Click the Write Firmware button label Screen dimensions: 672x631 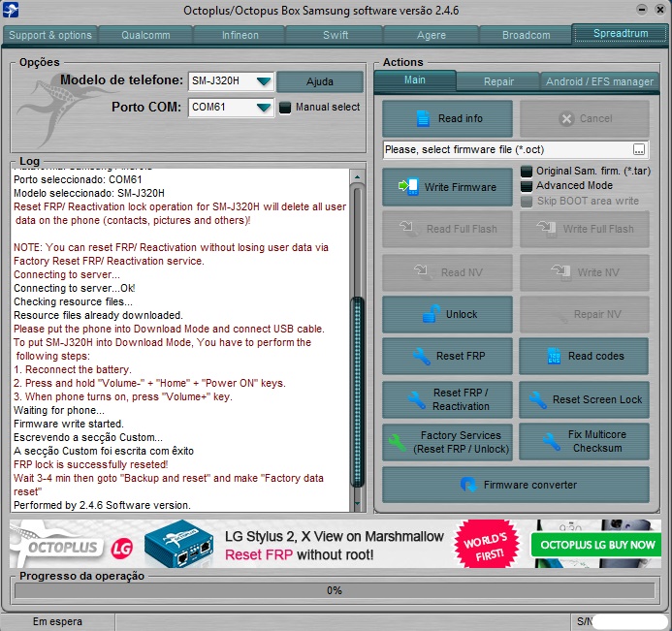pos(461,187)
